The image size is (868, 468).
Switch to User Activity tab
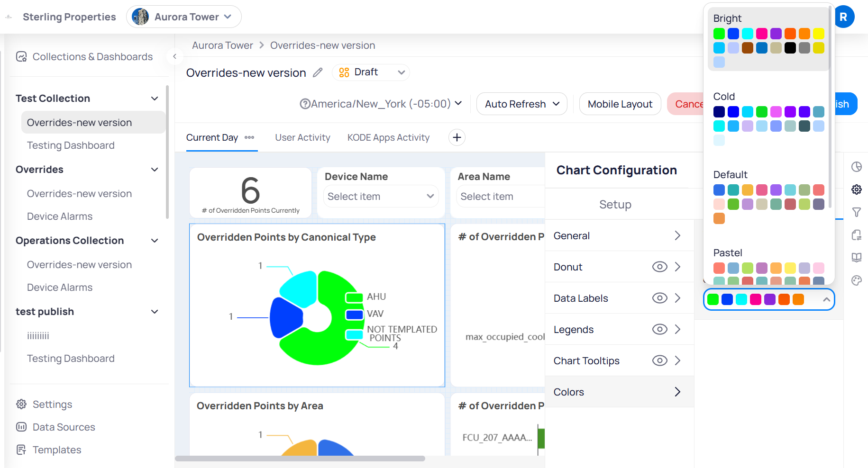tap(302, 137)
